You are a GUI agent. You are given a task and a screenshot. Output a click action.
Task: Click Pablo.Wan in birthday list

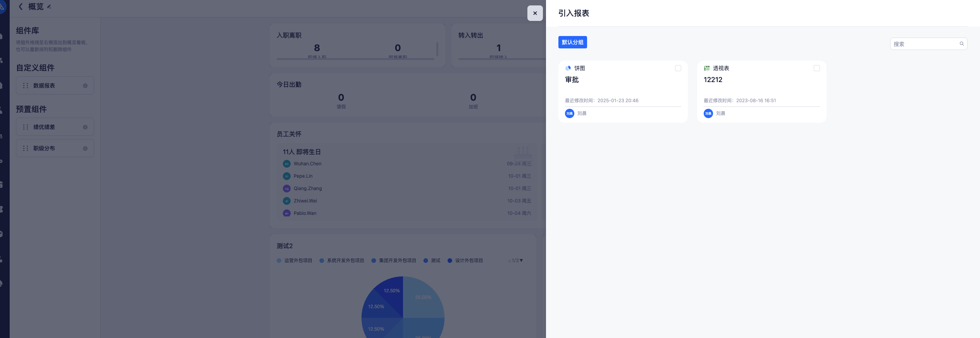pyautogui.click(x=305, y=213)
